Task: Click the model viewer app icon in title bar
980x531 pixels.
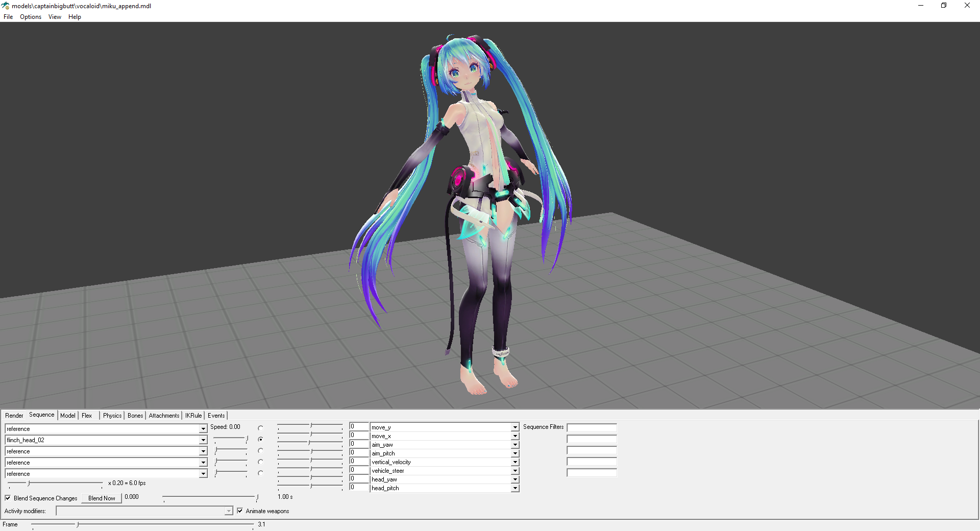Action: click(x=5, y=6)
